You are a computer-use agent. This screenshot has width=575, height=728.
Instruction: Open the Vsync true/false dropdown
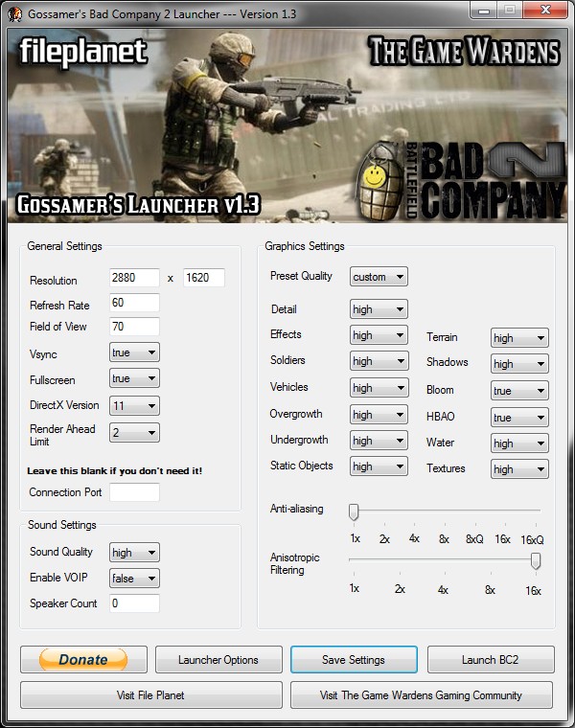pos(134,353)
